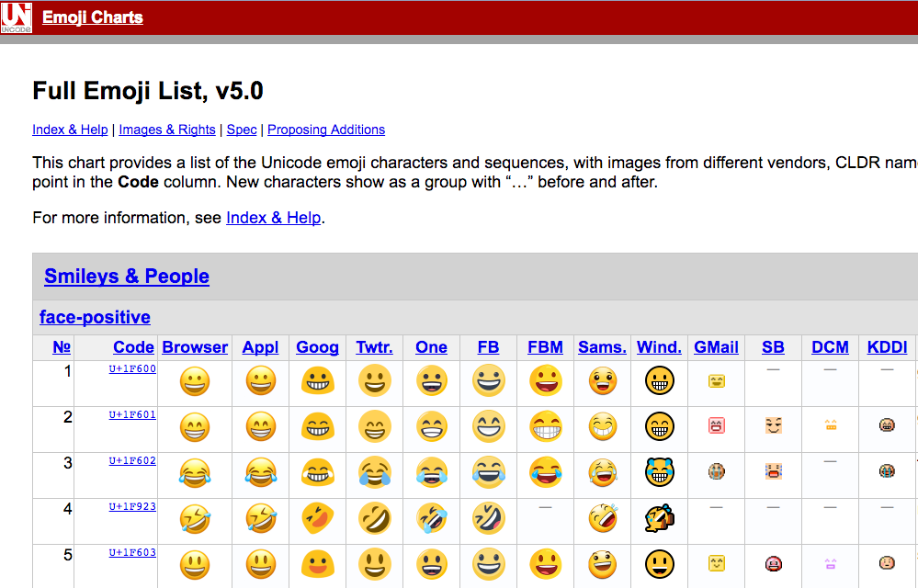Click Apple's grinning face emoji in row 1

pyautogui.click(x=260, y=380)
